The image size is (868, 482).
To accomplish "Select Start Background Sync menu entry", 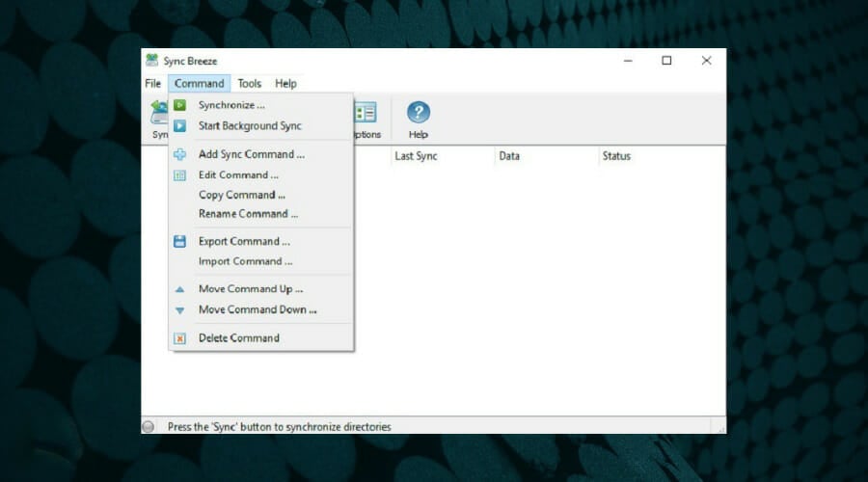I will (250, 126).
